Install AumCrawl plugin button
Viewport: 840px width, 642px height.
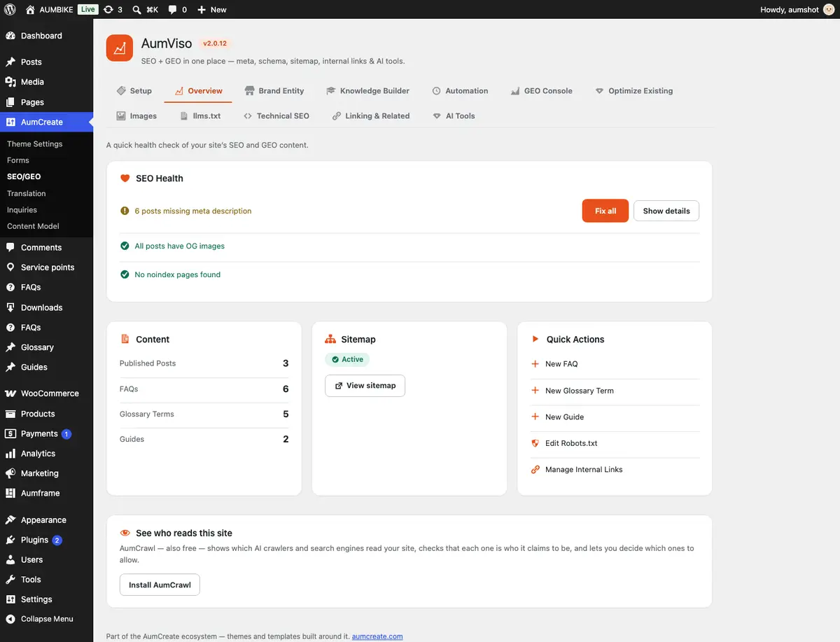pyautogui.click(x=160, y=585)
